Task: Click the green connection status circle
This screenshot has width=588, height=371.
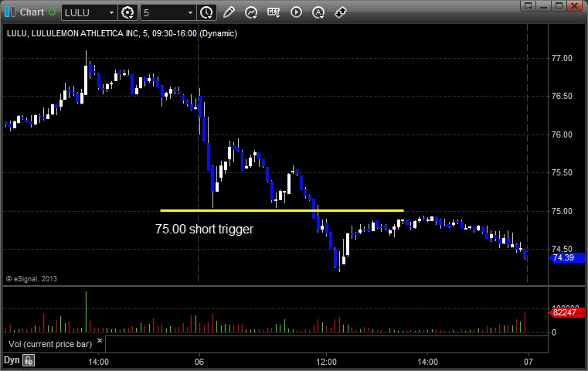Action: tap(52, 12)
